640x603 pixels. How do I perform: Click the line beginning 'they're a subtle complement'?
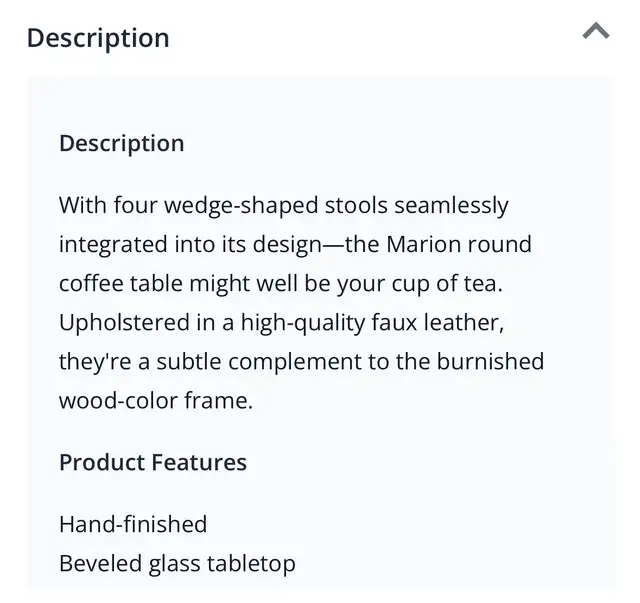pyautogui.click(x=302, y=362)
